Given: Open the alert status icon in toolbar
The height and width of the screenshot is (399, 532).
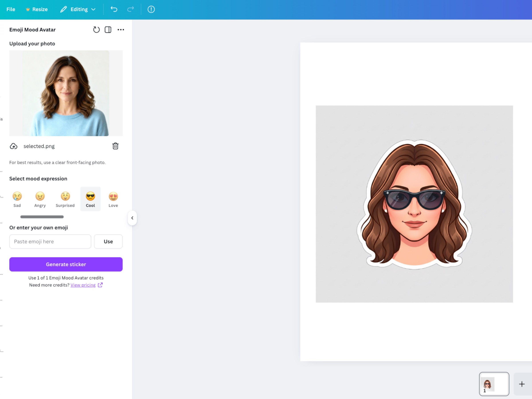Looking at the screenshot, I should pyautogui.click(x=151, y=9).
